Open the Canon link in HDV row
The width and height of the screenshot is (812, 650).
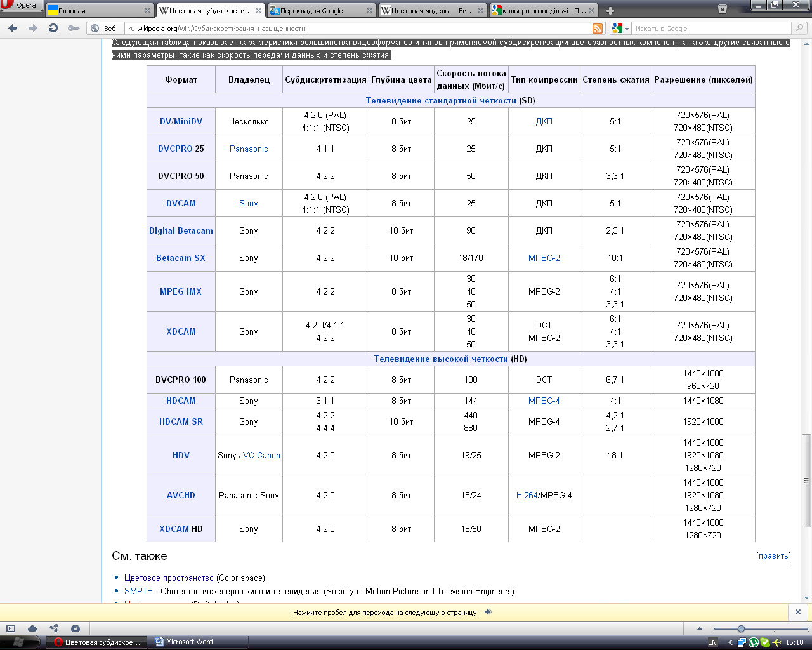coord(268,455)
